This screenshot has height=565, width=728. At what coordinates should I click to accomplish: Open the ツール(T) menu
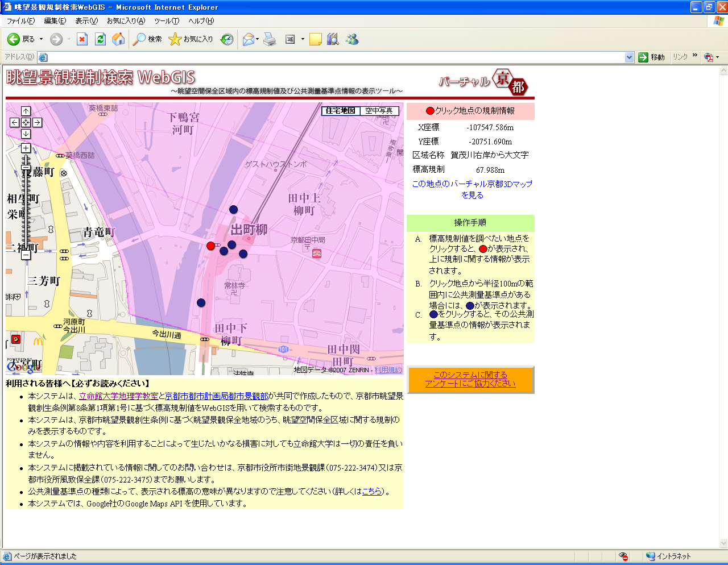pyautogui.click(x=166, y=21)
